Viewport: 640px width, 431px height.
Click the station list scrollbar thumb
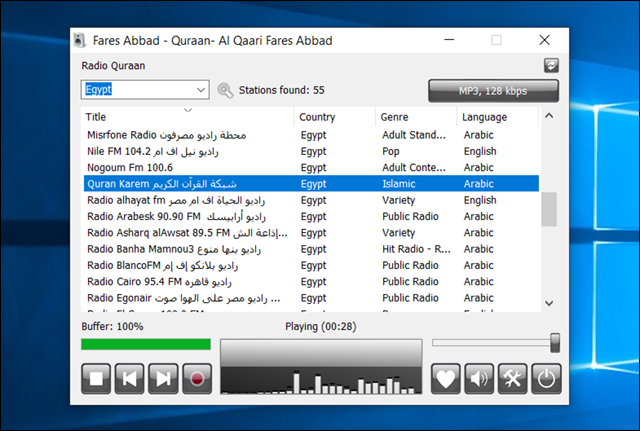tap(549, 209)
